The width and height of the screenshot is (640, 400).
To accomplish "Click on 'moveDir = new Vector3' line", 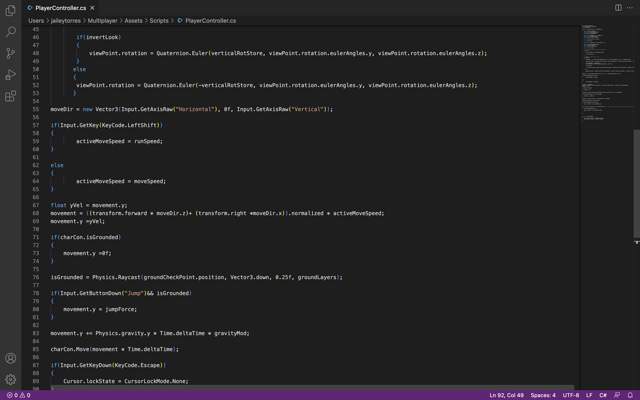I will 191,109.
